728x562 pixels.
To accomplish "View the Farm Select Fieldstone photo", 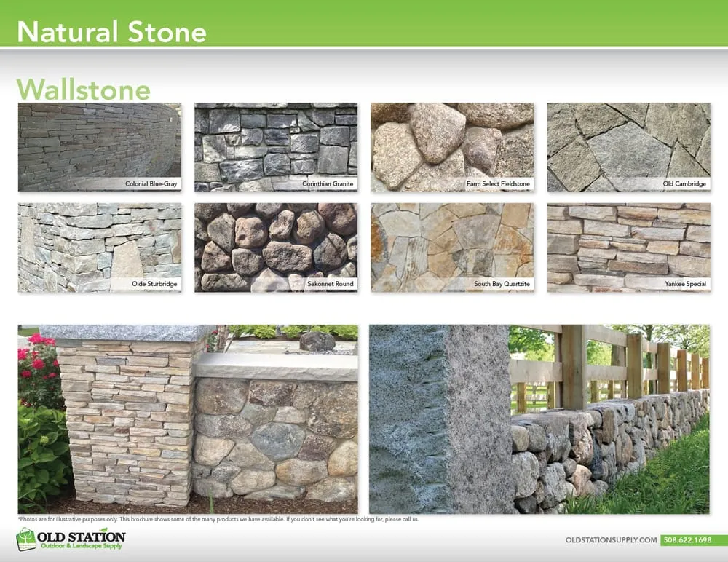I will point(453,142).
